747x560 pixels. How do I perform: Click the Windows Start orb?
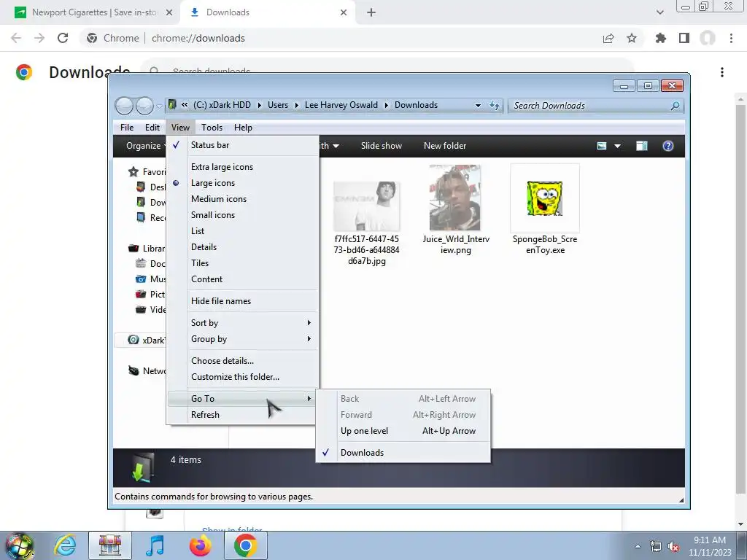(x=20, y=545)
